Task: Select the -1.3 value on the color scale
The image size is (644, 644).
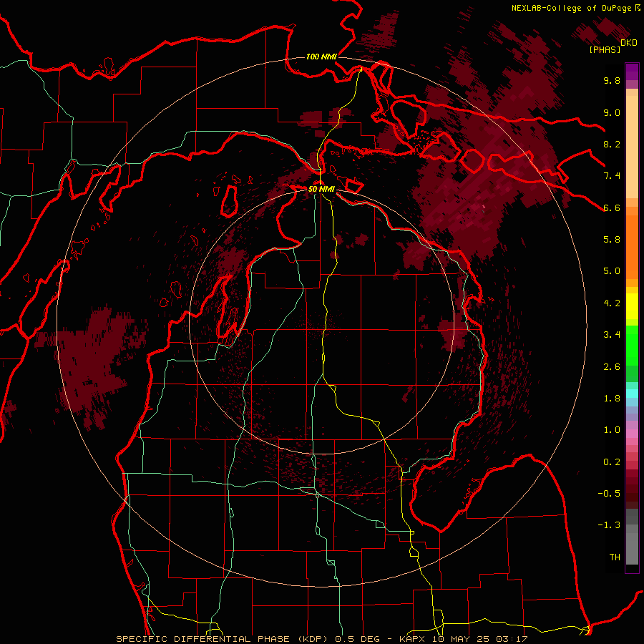Action: coord(609,525)
